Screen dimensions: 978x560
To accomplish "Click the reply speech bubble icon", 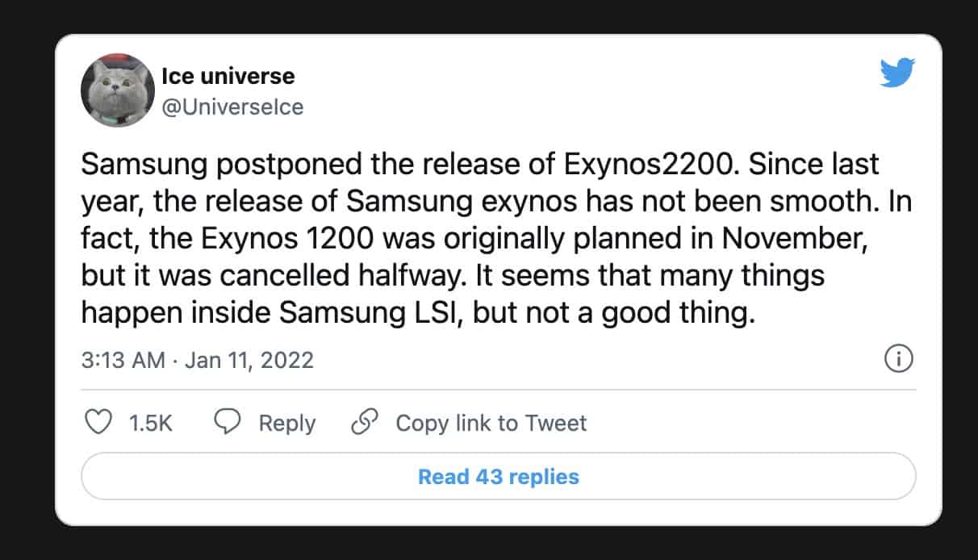I will pyautogui.click(x=228, y=423).
